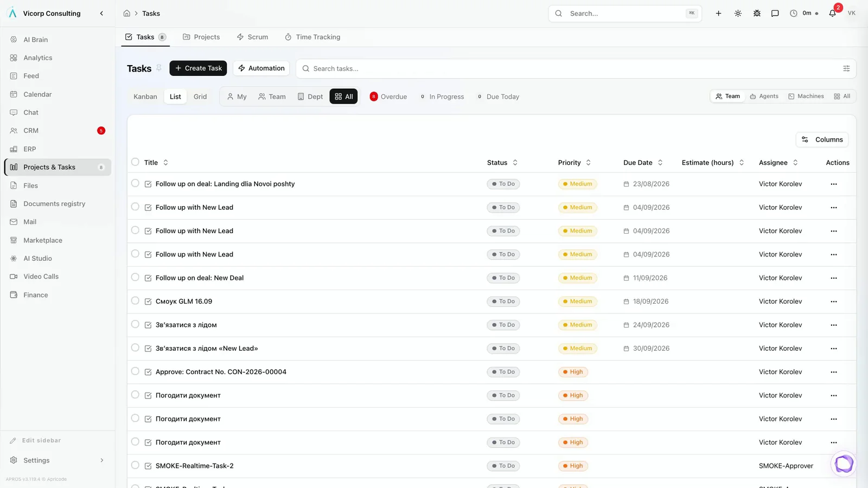Collapse the sidebar with the chevron

pos(101,14)
